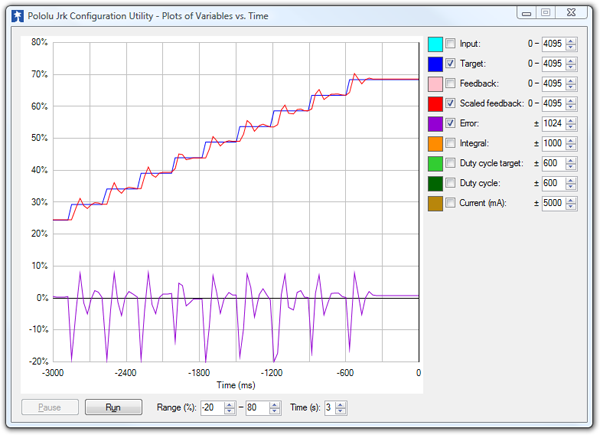600x435 pixels.
Task: Click the Current (mA) range value field
Action: [x=553, y=204]
